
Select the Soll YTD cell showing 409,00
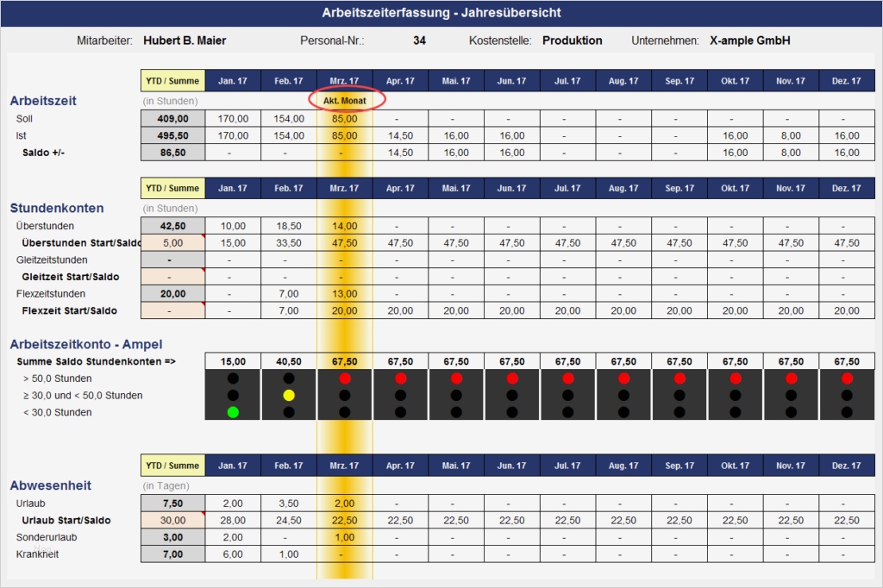click(x=171, y=118)
